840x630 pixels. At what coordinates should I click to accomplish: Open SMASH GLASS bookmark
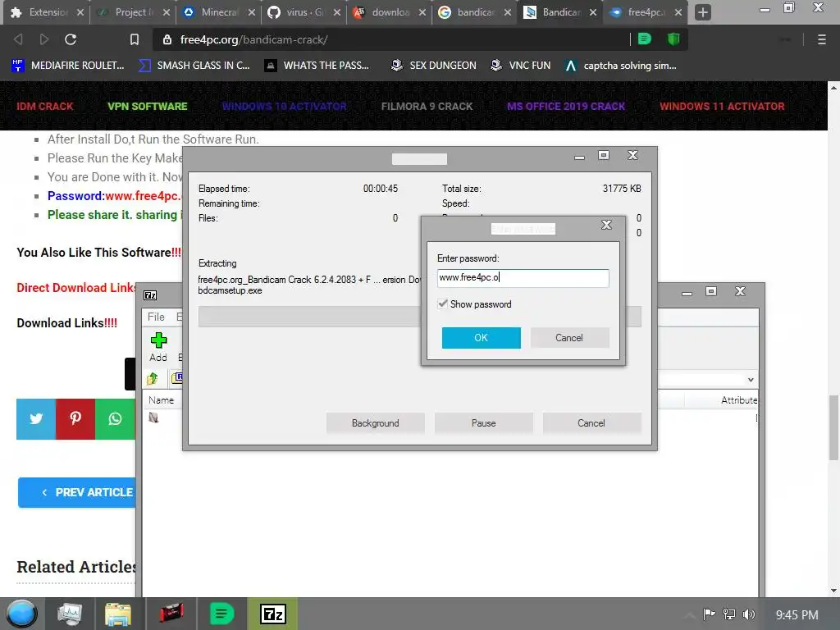[x=194, y=66]
